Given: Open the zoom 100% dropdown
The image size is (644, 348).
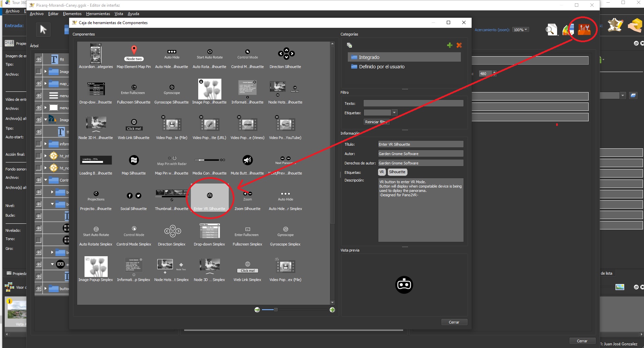Looking at the screenshot, I should click(x=521, y=30).
